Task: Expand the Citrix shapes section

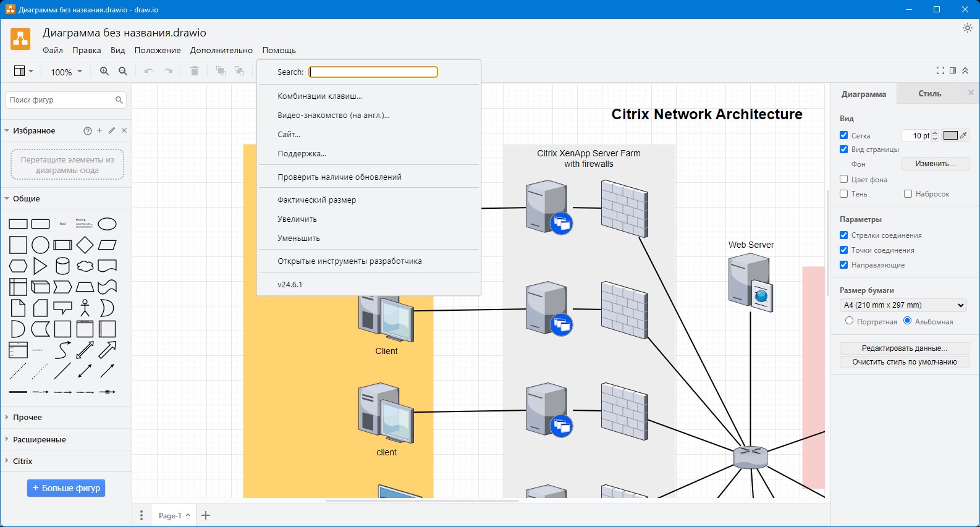Action: [23, 462]
